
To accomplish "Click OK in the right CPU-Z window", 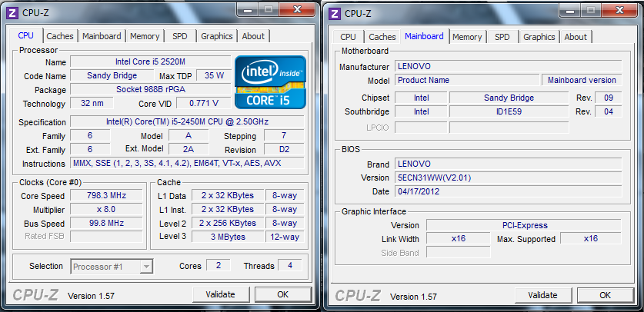I will (x=605, y=295).
